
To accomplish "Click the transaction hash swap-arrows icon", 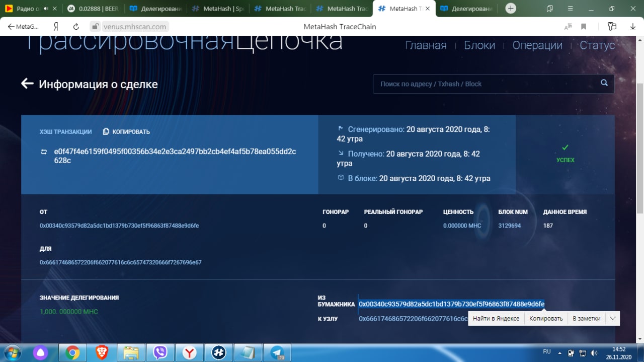I will tap(44, 152).
